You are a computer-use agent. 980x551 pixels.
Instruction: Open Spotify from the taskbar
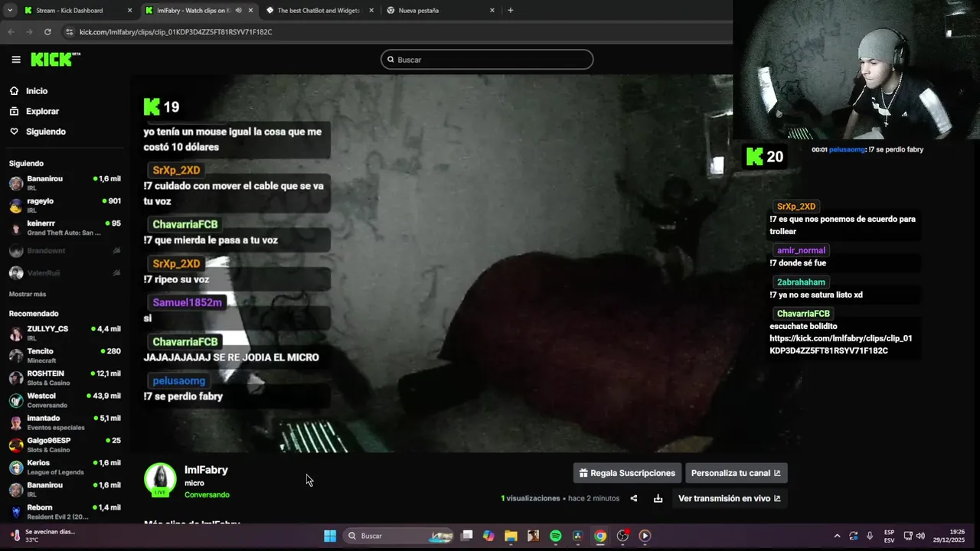coord(555,536)
